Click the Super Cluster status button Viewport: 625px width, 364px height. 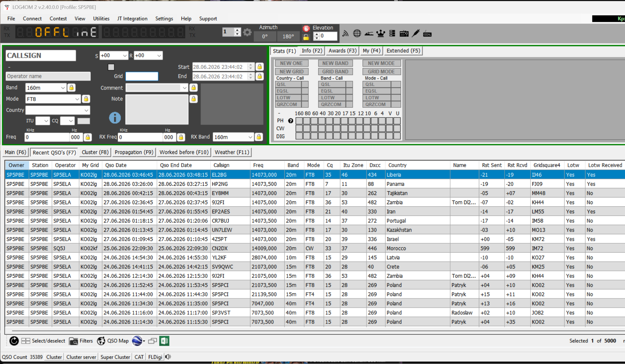click(x=115, y=357)
